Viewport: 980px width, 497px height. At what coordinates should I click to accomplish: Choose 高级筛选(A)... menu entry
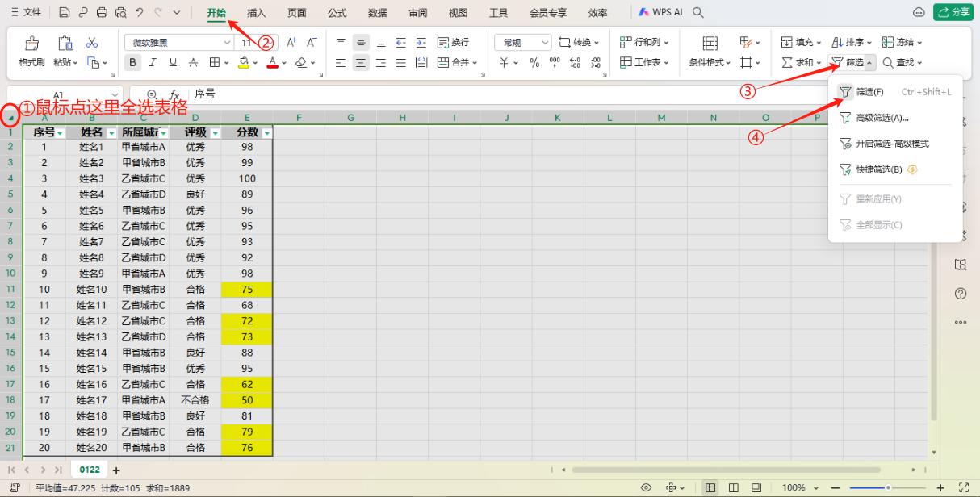pos(895,118)
